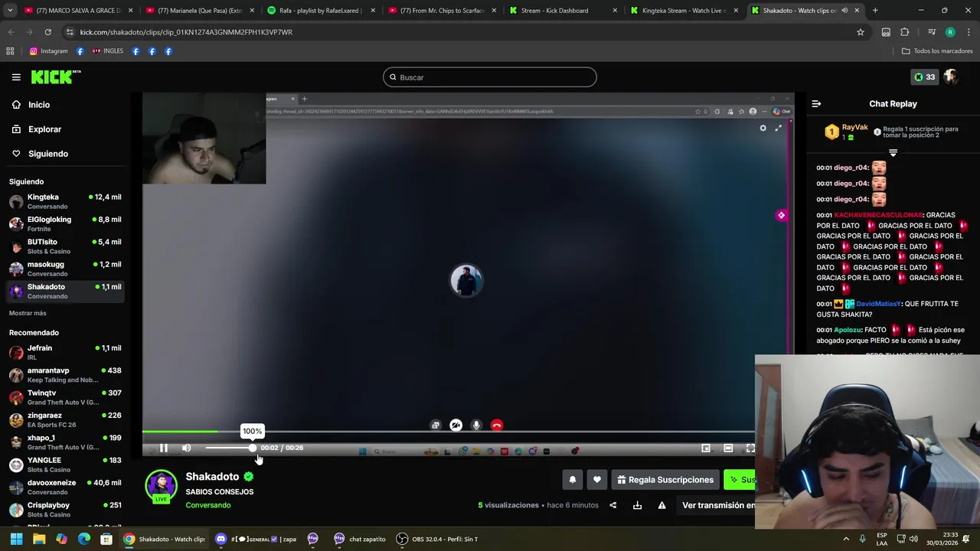This screenshot has width=980, height=551.
Task: Open Instagram bookmark
Action: click(x=48, y=51)
